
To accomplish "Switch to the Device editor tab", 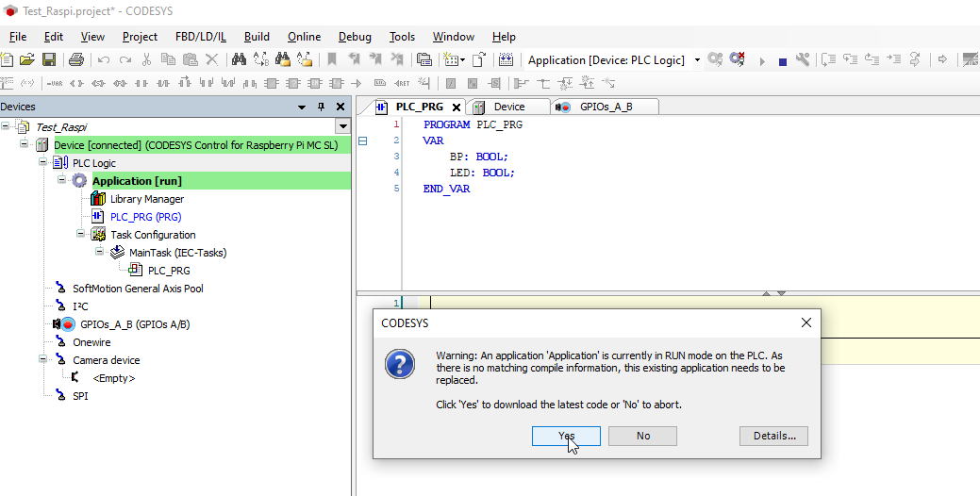I will coord(508,107).
